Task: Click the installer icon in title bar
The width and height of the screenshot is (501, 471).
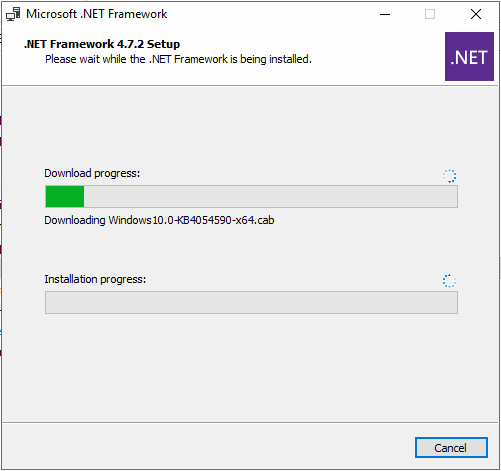Action: 13,14
